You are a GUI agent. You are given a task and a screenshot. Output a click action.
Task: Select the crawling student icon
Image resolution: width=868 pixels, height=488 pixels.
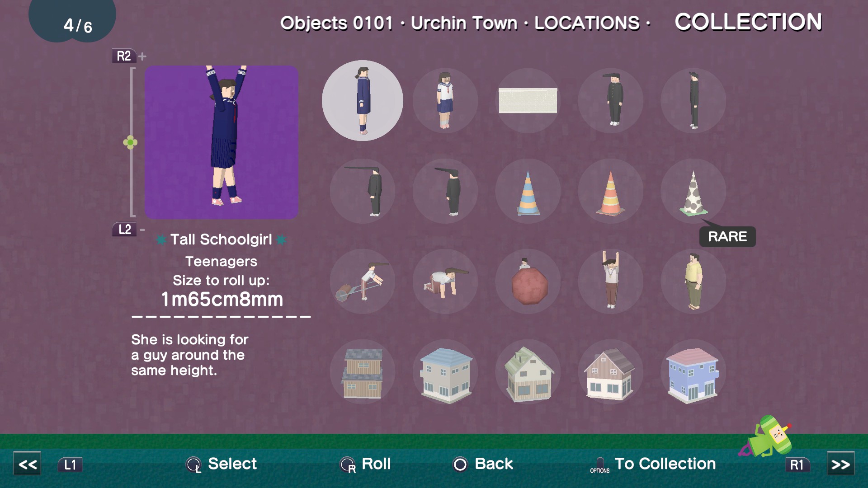click(x=445, y=281)
